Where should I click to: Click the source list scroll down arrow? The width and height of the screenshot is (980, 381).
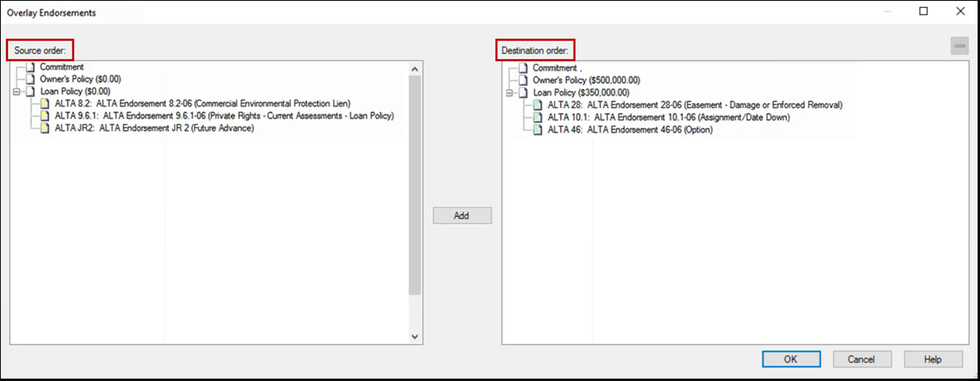[414, 337]
